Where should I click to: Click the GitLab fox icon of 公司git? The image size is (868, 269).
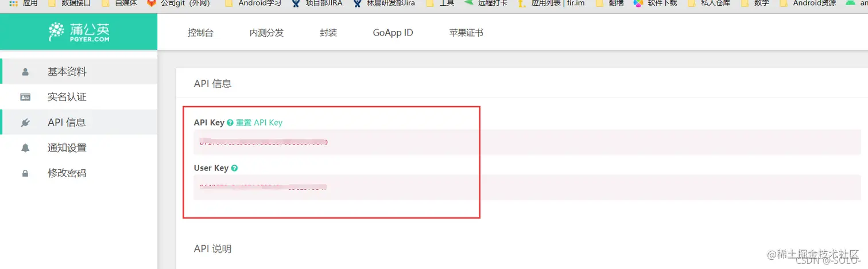(x=151, y=3)
